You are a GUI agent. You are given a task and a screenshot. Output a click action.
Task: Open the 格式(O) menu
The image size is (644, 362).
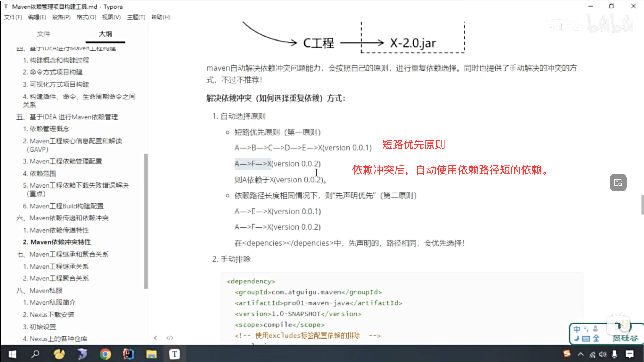(86, 17)
